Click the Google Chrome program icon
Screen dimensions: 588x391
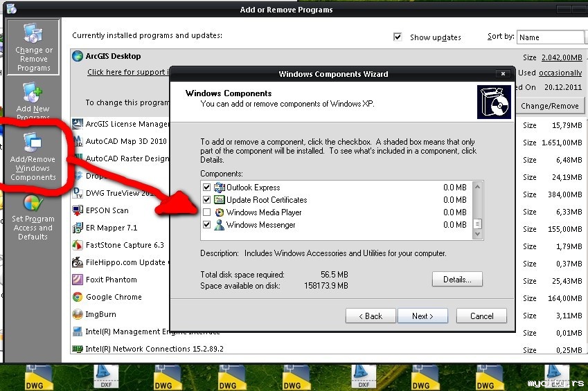coord(78,297)
